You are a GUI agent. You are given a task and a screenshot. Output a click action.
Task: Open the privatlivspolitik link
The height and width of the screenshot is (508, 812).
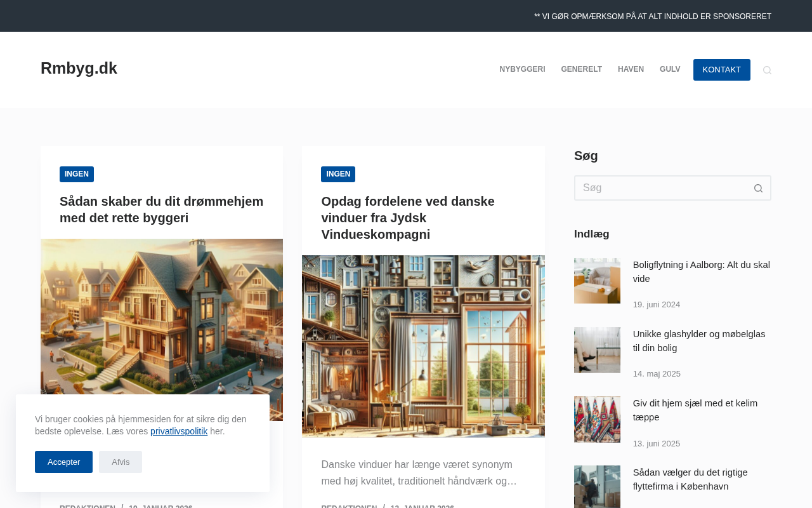[179, 431]
